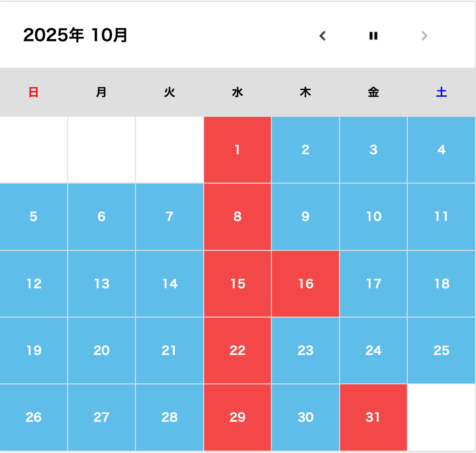Choose the 29th date cell
The height and width of the screenshot is (453, 476).
[x=238, y=417]
